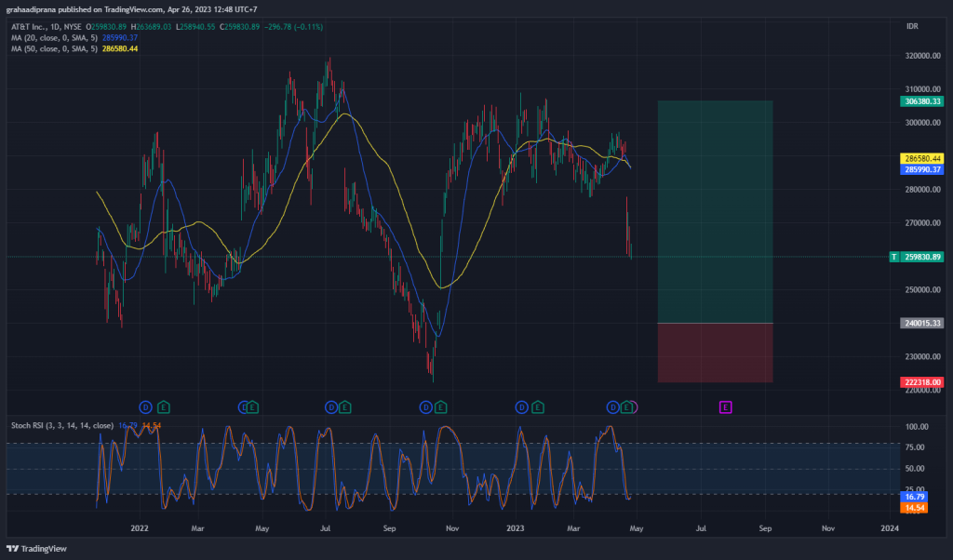Click the 270000.00 price axis label

(x=922, y=223)
